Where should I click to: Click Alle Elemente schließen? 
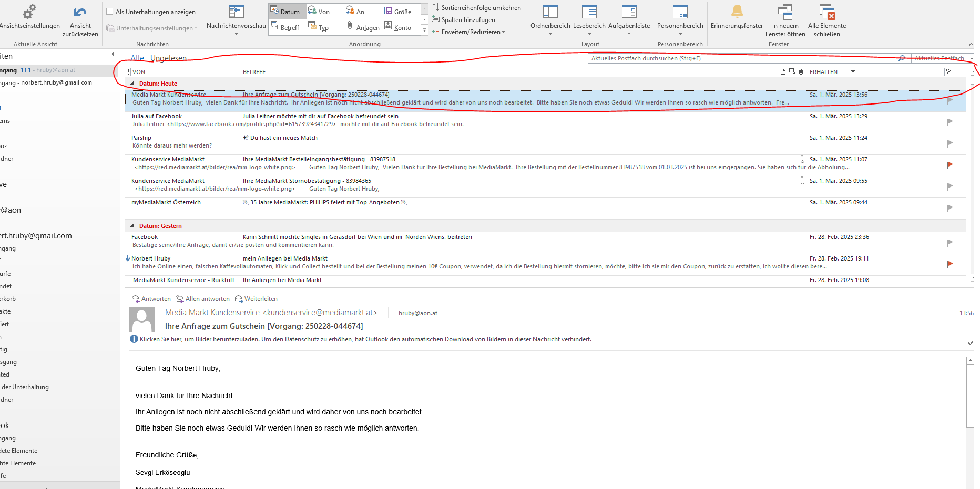click(x=827, y=21)
